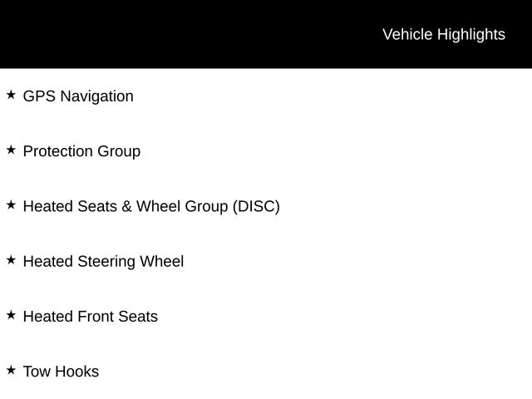Click the (DISC) label in parentheses
Screen dimensions: 532x399
pos(256,206)
